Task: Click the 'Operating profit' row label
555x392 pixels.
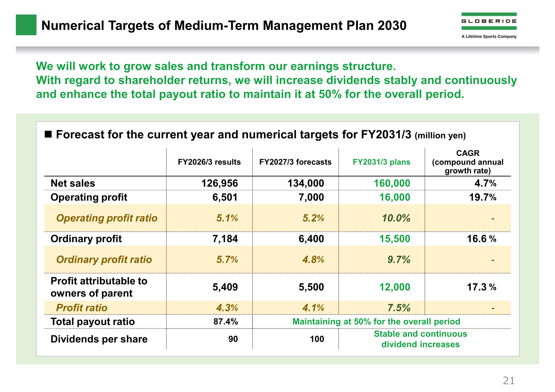Action: pos(89,197)
